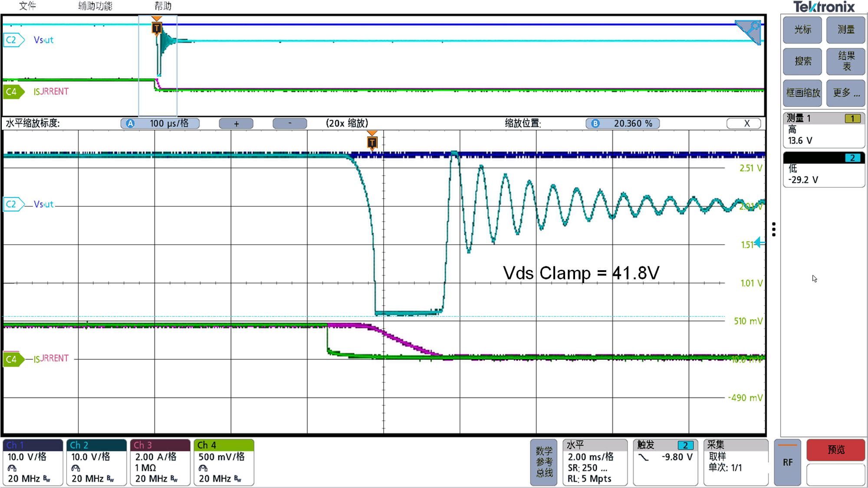
Task: Select knob B zoom position 20.360 % field
Action: (x=623, y=124)
